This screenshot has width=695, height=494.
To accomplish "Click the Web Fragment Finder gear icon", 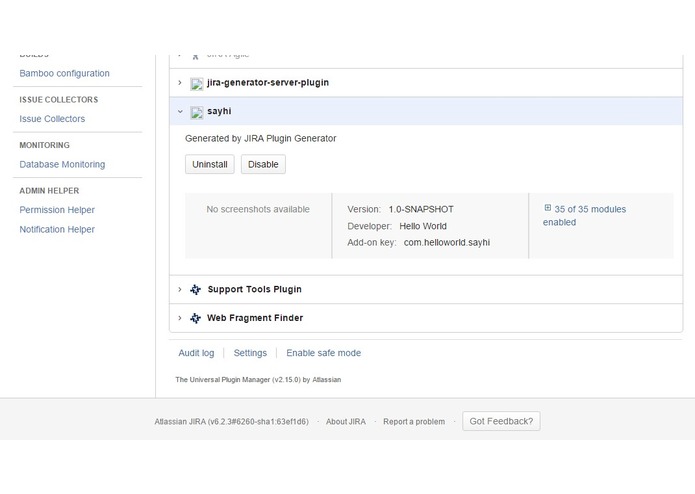I will point(195,318).
